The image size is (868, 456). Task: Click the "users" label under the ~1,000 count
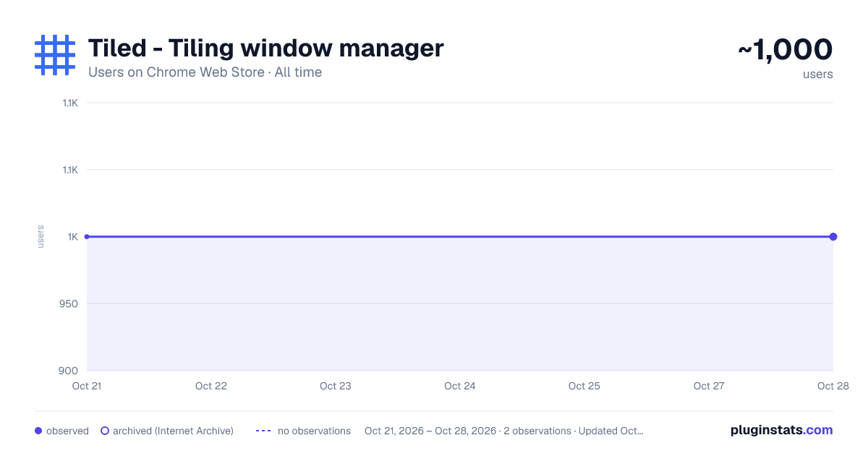coord(818,74)
